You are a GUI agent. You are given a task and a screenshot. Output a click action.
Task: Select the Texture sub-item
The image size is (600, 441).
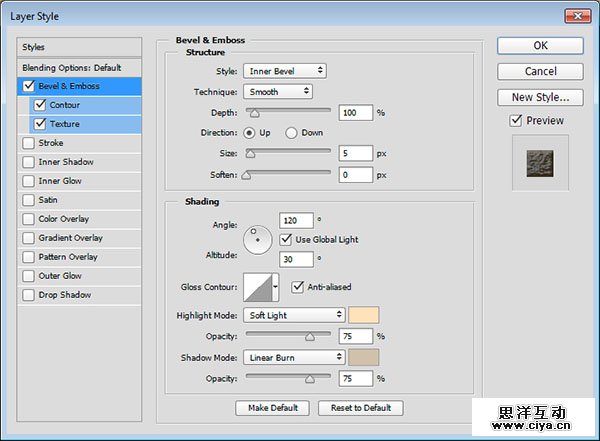64,124
